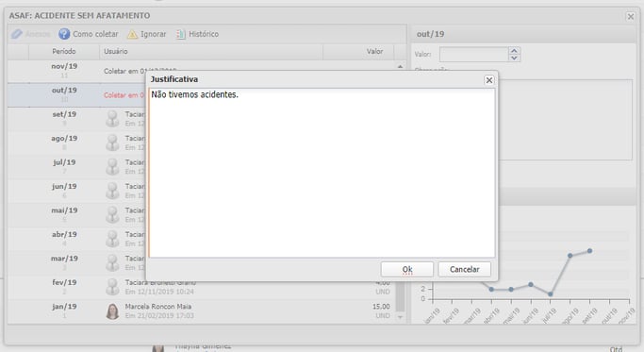644x352 pixels.
Task: Increase Valor with the up stepper arrow
Action: pyautogui.click(x=514, y=51)
